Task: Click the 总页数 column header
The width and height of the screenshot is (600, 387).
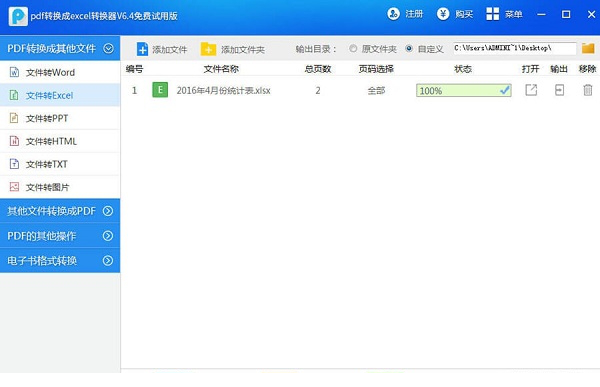Action: pyautogui.click(x=318, y=69)
